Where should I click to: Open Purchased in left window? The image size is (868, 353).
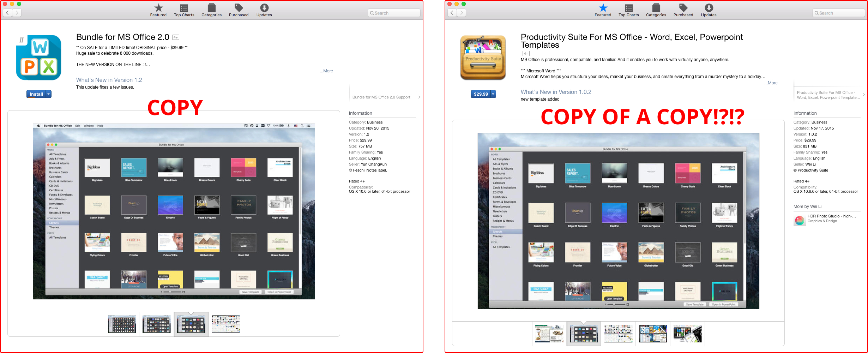pos(239,10)
